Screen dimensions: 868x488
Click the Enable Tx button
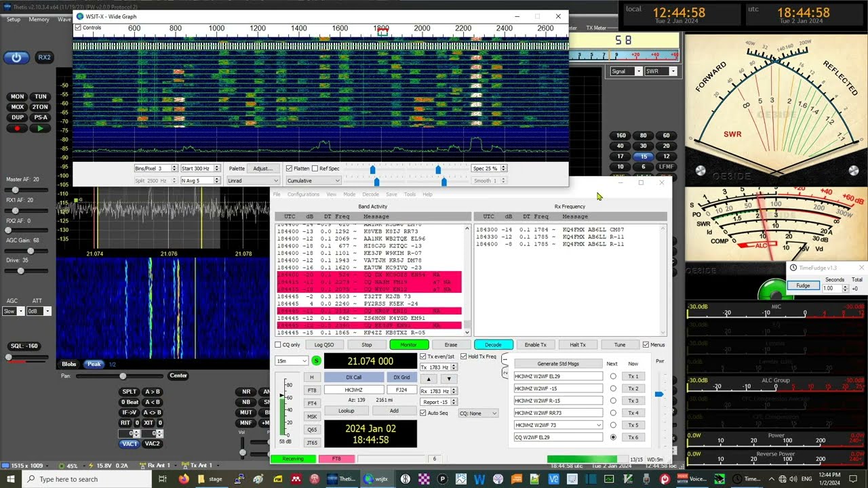click(x=535, y=345)
